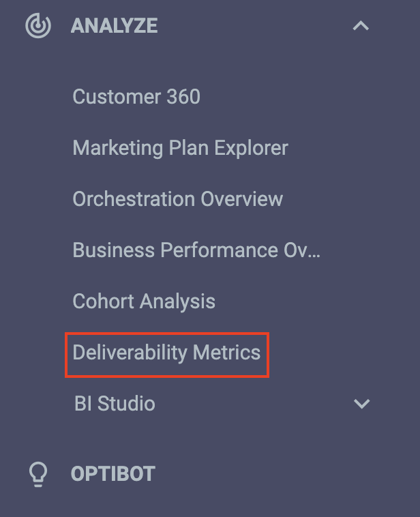Open Customer 360
The height and width of the screenshot is (517, 420).
tap(136, 97)
